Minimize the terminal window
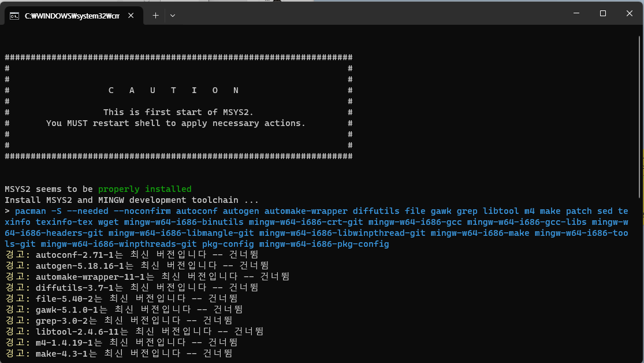Screen dimensions: 644x363 pos(576,13)
